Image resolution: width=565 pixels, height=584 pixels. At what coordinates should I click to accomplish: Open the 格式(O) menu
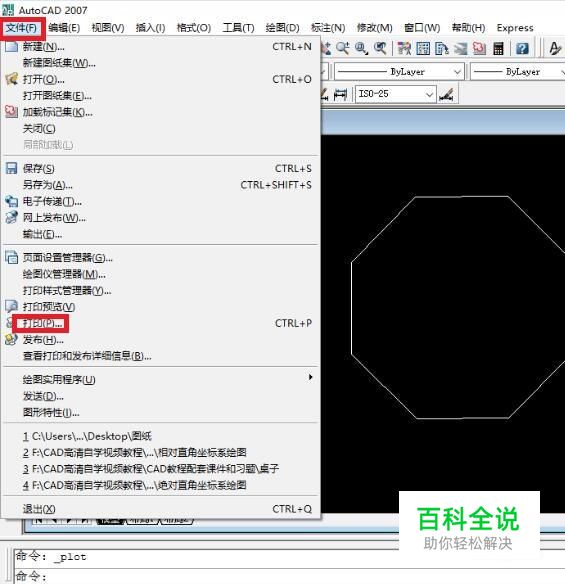click(194, 28)
